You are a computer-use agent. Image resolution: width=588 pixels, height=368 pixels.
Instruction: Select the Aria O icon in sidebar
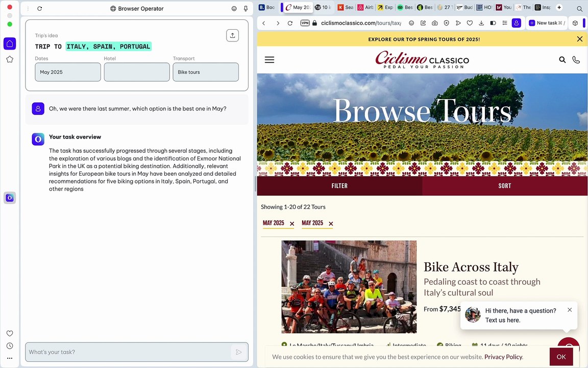[10, 198]
